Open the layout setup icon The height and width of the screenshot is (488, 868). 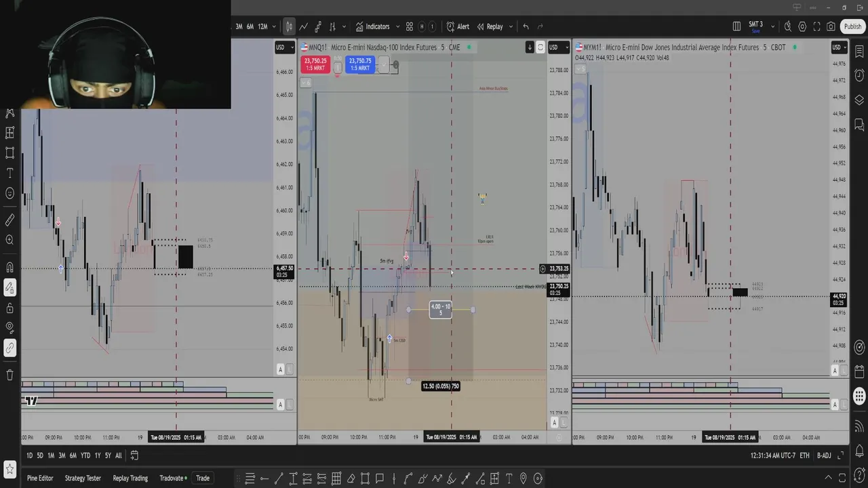[x=736, y=26]
